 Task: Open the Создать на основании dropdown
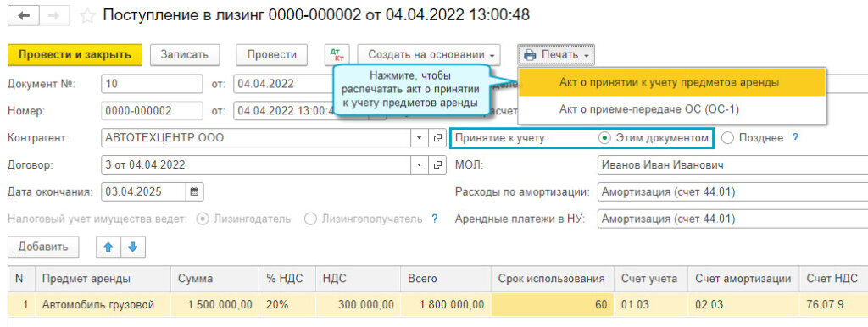[x=429, y=55]
